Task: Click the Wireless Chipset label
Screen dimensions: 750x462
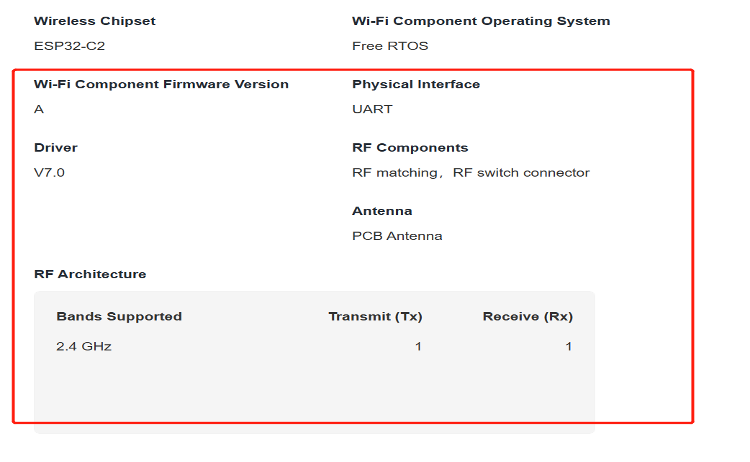Action: point(95,21)
